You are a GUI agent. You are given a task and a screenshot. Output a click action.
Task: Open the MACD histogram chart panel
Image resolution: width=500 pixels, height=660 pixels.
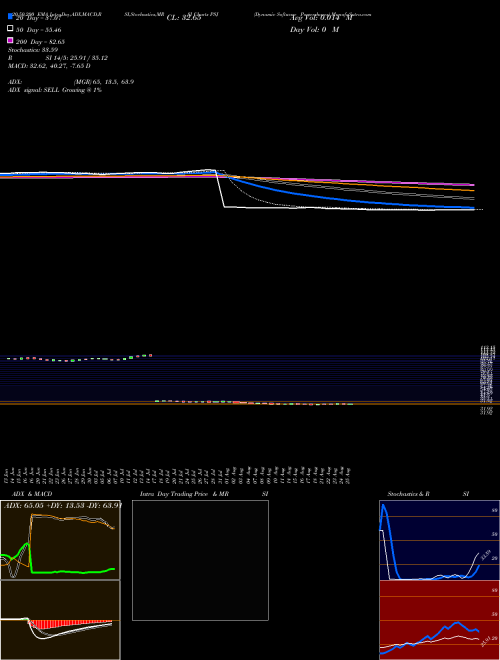60,620
